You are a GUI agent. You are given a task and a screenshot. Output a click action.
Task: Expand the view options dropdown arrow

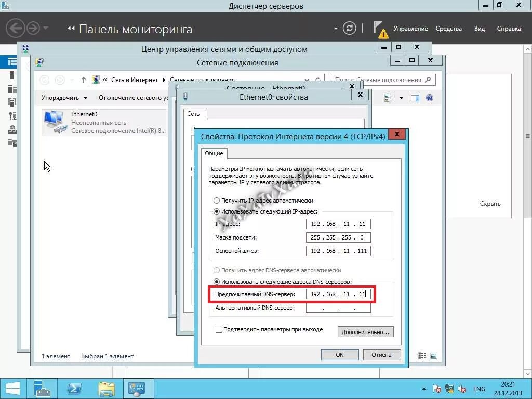401,98
